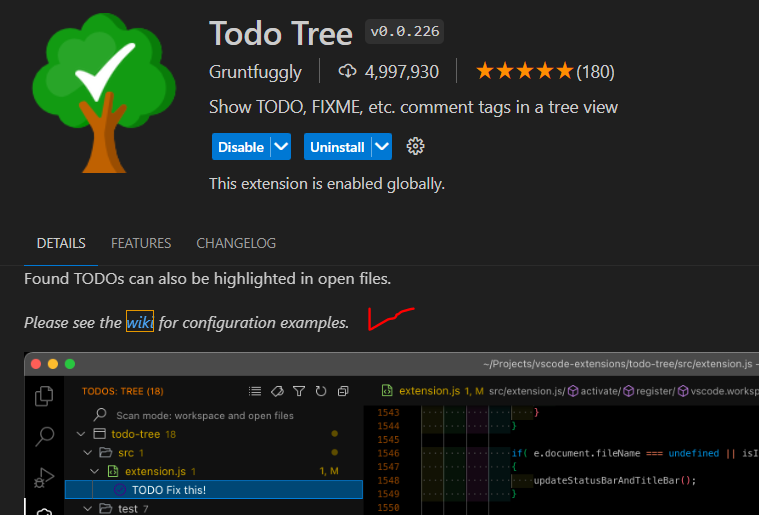
Task: Follow the wiki link for configuration examples
Action: (140, 322)
